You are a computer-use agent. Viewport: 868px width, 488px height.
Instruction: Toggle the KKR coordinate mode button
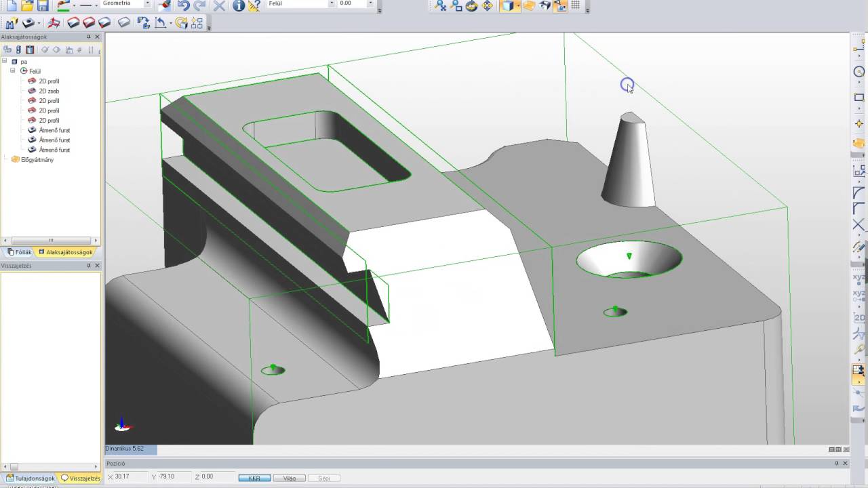pos(254,478)
